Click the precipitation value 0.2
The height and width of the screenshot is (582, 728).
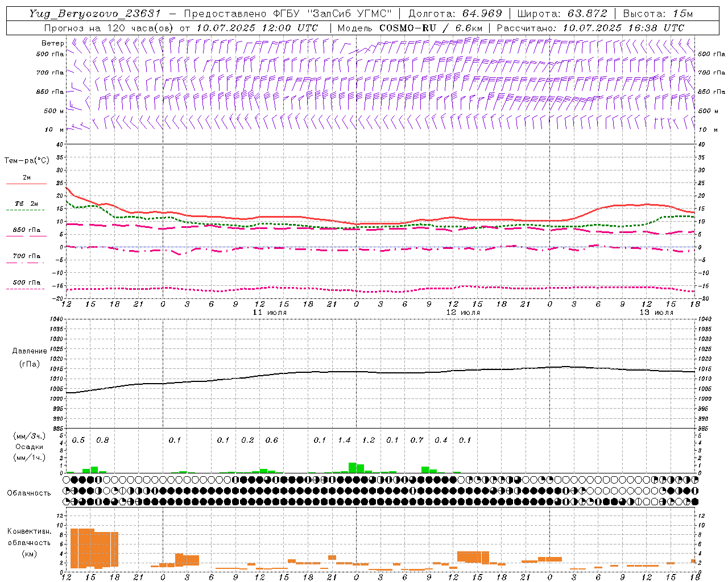pos(247,440)
